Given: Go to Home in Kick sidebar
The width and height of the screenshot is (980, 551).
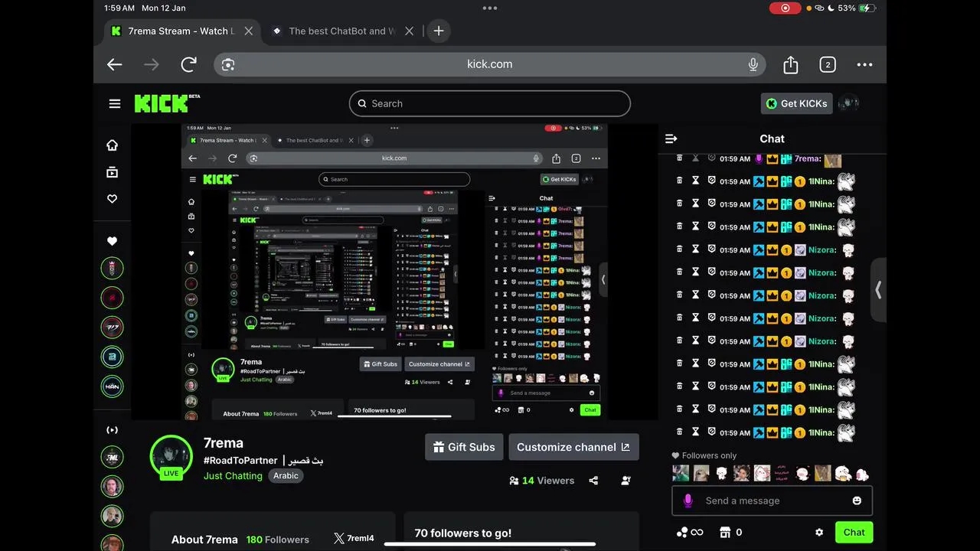Looking at the screenshot, I should 113,145.
